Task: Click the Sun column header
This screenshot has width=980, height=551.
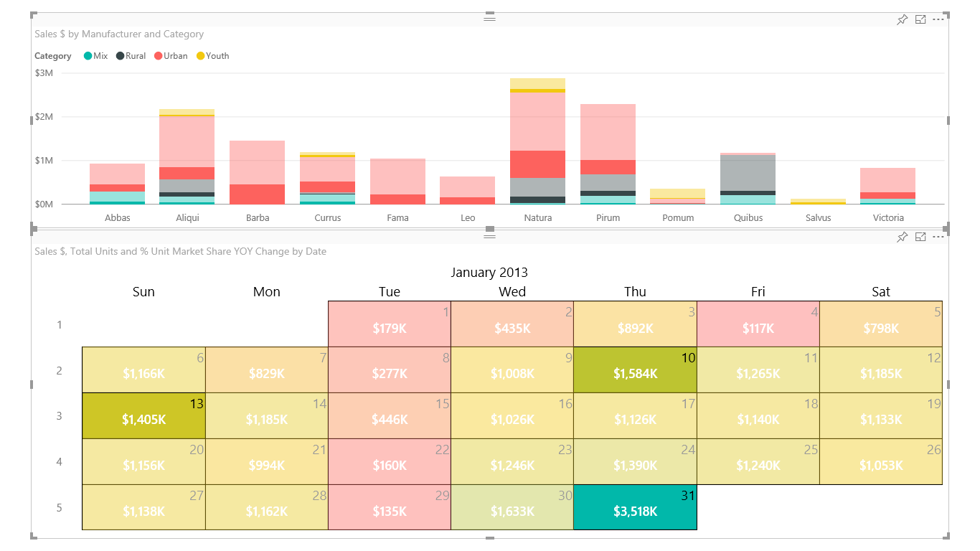Action: point(143,291)
